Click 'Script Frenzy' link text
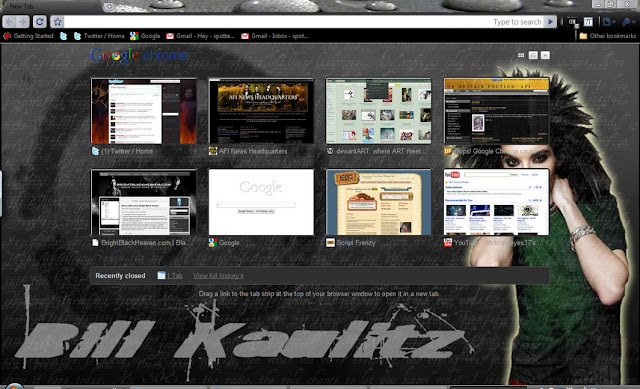Screen dimensions: 640x389 (x=356, y=243)
